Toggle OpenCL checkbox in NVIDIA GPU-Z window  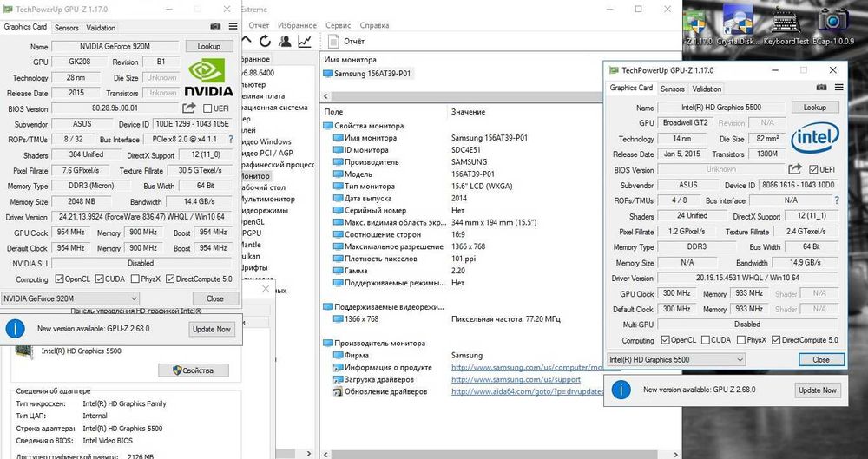coord(59,279)
